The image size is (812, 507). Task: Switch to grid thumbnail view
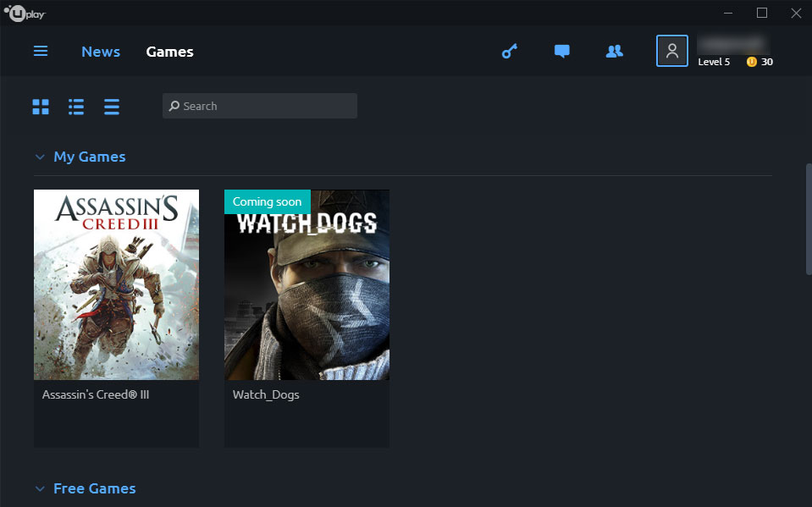[41, 107]
